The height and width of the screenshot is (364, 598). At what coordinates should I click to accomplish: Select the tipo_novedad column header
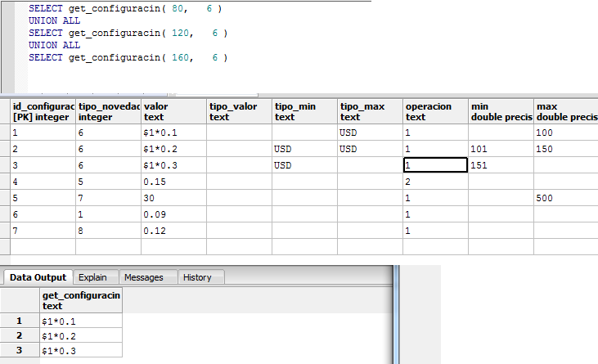[x=108, y=111]
